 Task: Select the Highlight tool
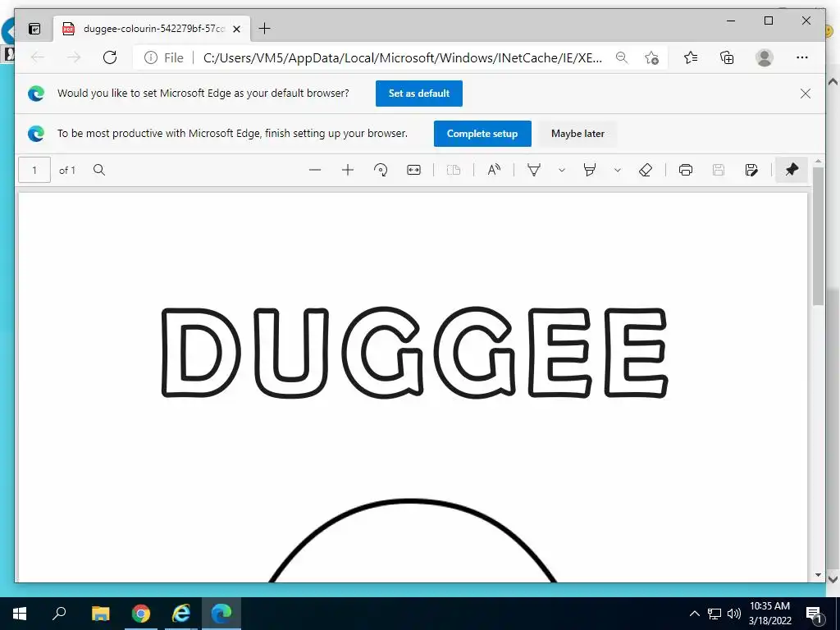pos(589,171)
